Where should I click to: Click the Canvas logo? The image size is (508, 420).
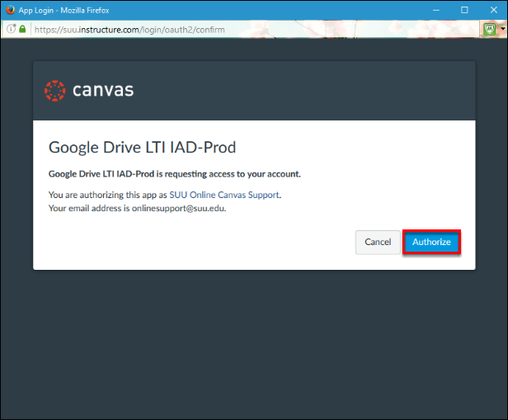(89, 91)
